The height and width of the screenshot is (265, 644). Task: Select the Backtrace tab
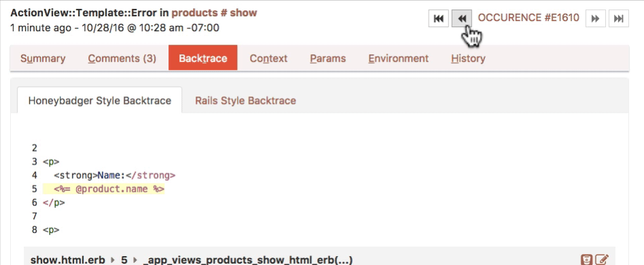203,58
